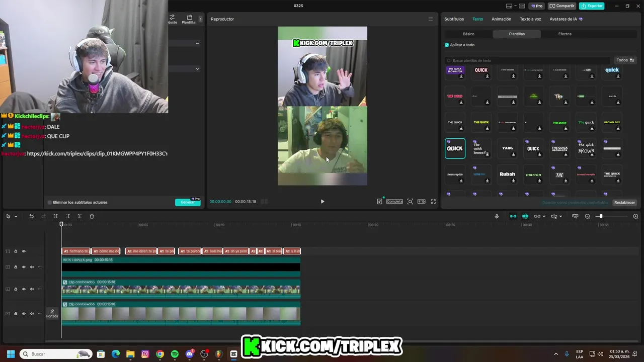Click the Completa preview quality button
The width and height of the screenshot is (644, 362).
[x=394, y=202]
